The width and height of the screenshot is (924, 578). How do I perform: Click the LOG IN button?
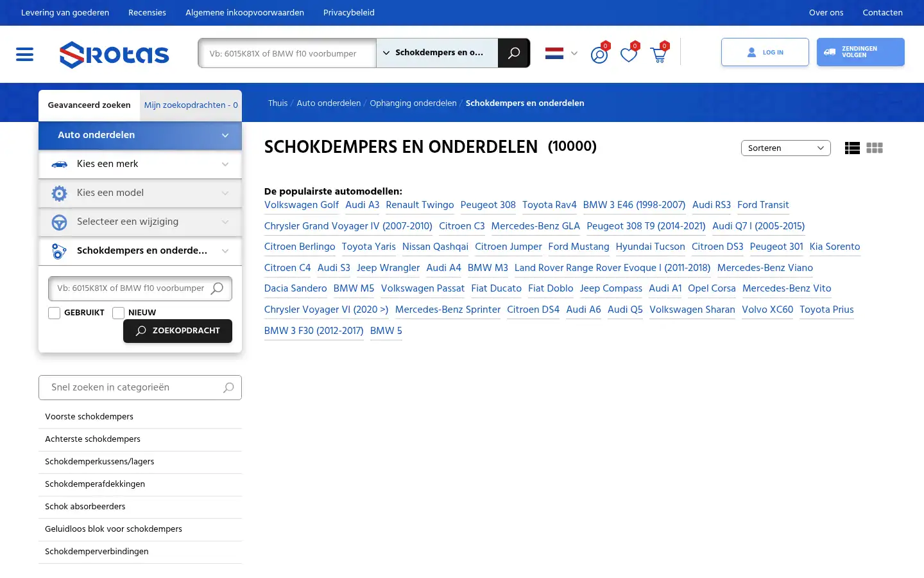coord(765,53)
